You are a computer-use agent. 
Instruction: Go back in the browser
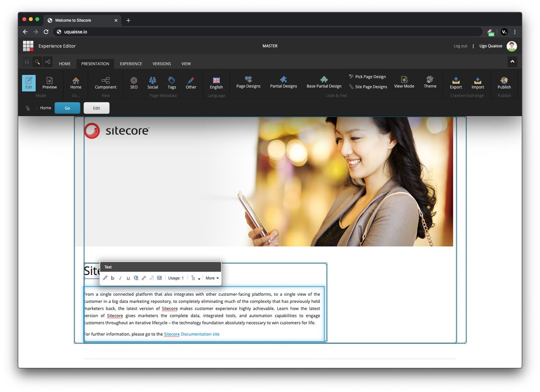[x=25, y=32]
